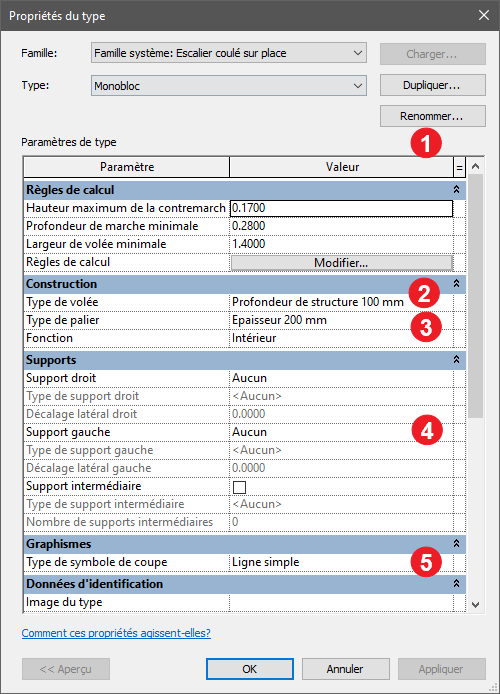Collapse the Graphismes group chevron
Viewport: 500px width, 694px height.
click(x=456, y=544)
